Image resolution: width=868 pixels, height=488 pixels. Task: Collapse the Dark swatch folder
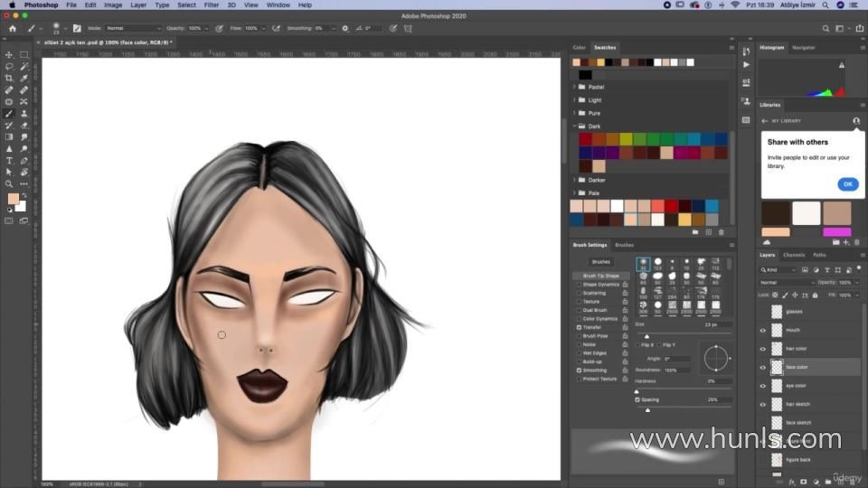[574, 127]
